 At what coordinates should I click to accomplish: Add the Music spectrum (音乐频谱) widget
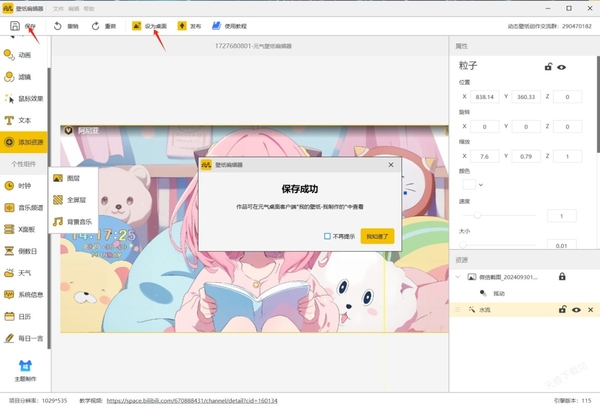[24, 208]
